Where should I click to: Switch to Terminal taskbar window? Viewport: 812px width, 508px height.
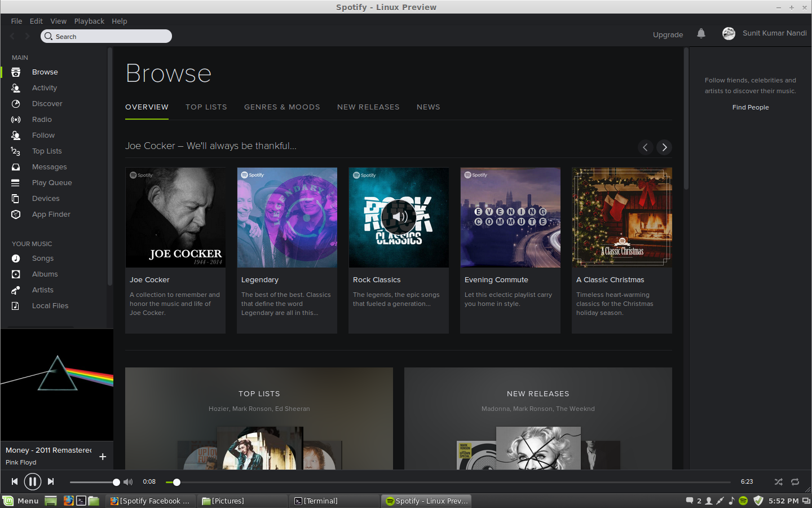click(x=334, y=501)
